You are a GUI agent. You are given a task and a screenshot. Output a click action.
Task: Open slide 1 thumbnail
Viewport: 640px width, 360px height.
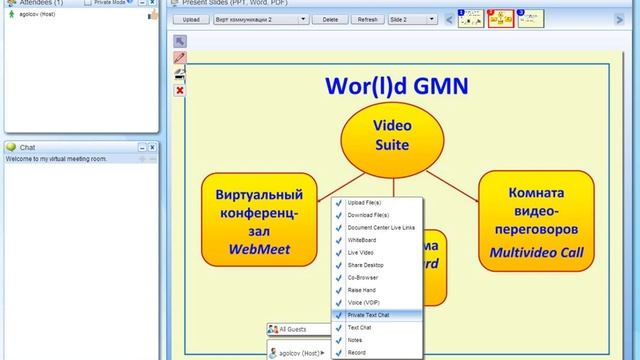click(x=471, y=19)
